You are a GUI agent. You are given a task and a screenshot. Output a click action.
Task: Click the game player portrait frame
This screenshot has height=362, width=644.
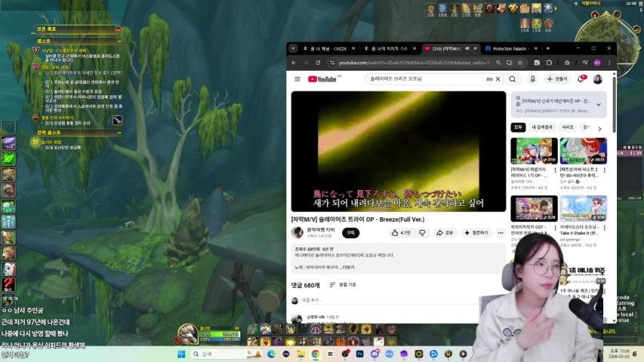(x=188, y=333)
